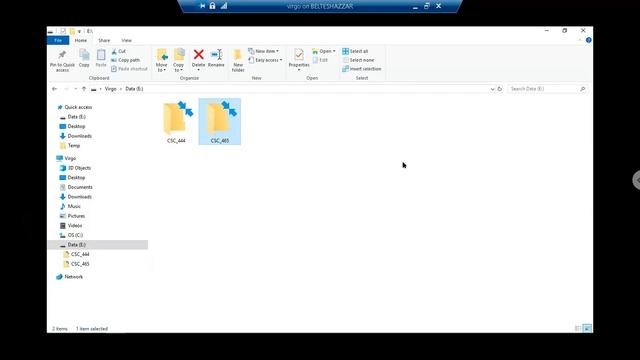Click the remote session pin icon
The width and height of the screenshot is (640, 360).
(x=202, y=6)
